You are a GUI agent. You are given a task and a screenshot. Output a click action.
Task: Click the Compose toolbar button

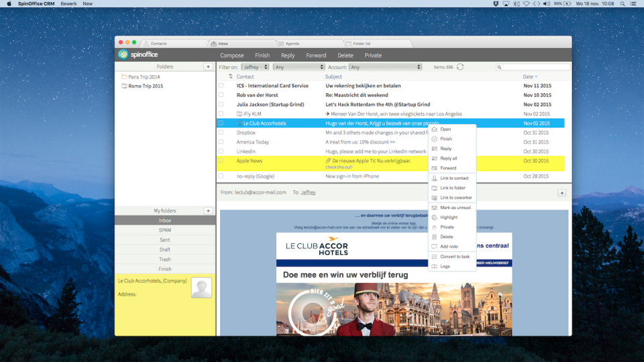coord(232,56)
